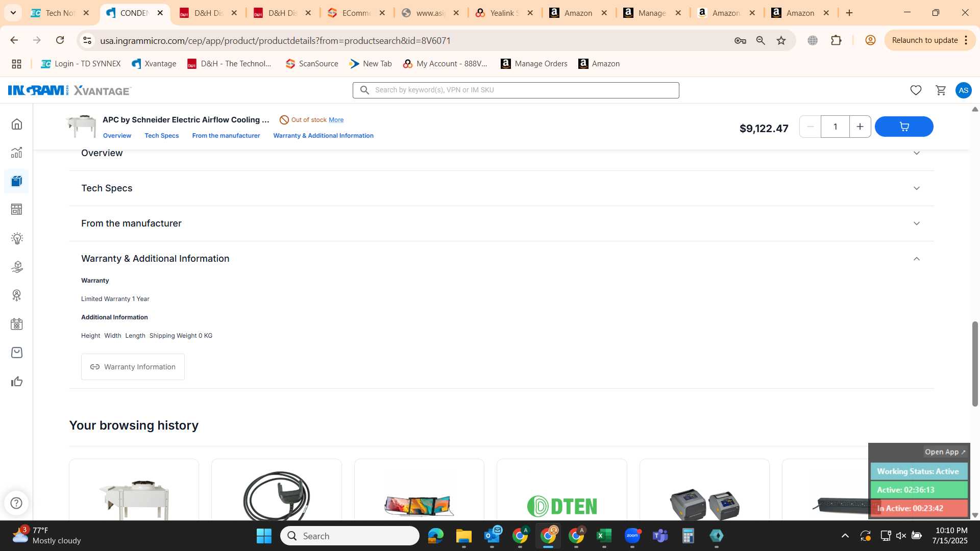Image resolution: width=980 pixels, height=551 pixels.
Task: Open the cable product browsing history card
Action: pos(276,490)
